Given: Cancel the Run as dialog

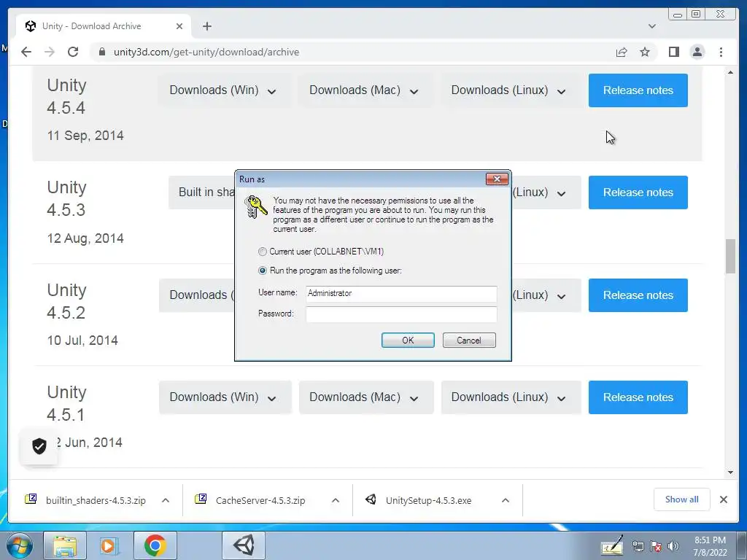Looking at the screenshot, I should 469,340.
